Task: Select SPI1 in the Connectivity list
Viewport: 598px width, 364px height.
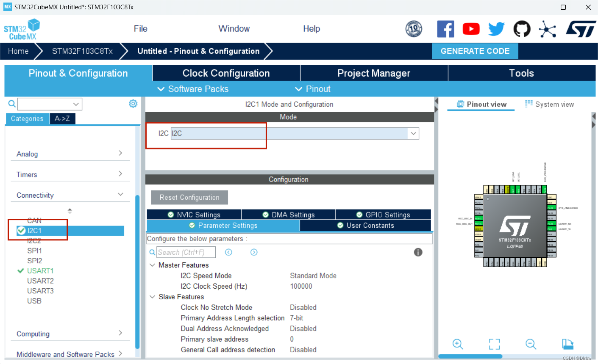Action: click(35, 251)
